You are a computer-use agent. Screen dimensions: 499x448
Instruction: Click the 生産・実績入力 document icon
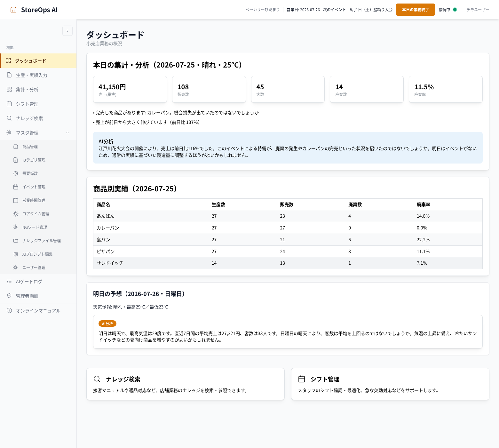pos(9,75)
